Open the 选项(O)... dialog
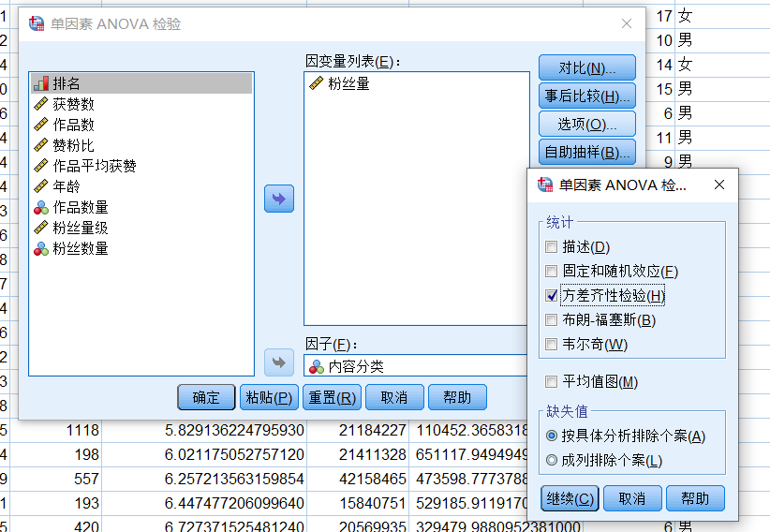 pos(587,124)
